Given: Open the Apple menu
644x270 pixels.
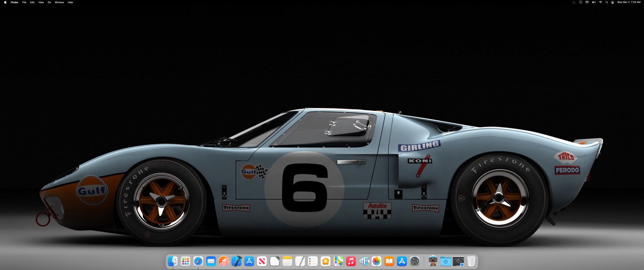Looking at the screenshot, I should click(5, 2).
